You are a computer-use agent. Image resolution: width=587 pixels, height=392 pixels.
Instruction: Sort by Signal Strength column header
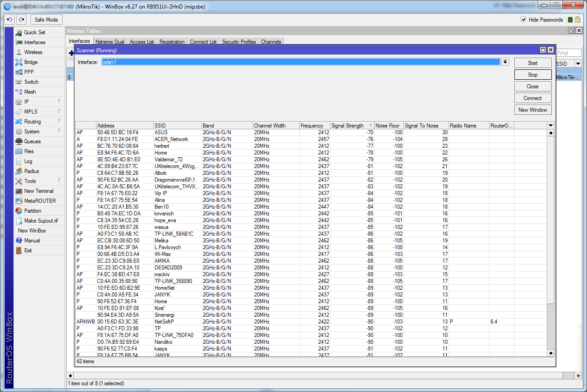[352, 126]
